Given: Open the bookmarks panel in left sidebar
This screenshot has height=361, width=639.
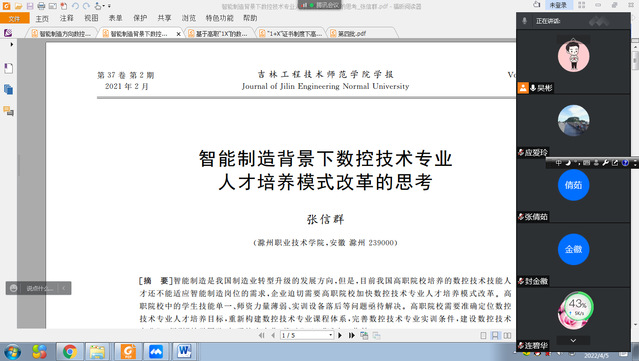Looking at the screenshot, I should 9,68.
